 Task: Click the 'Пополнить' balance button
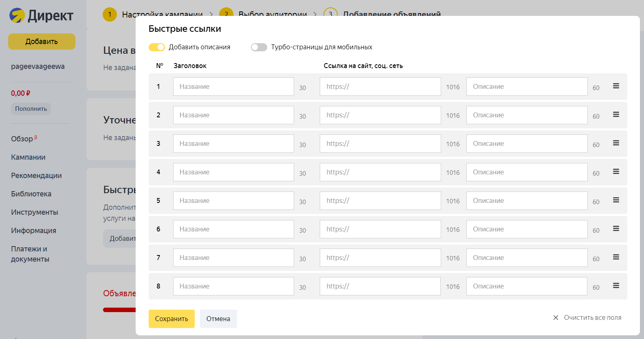tap(31, 109)
